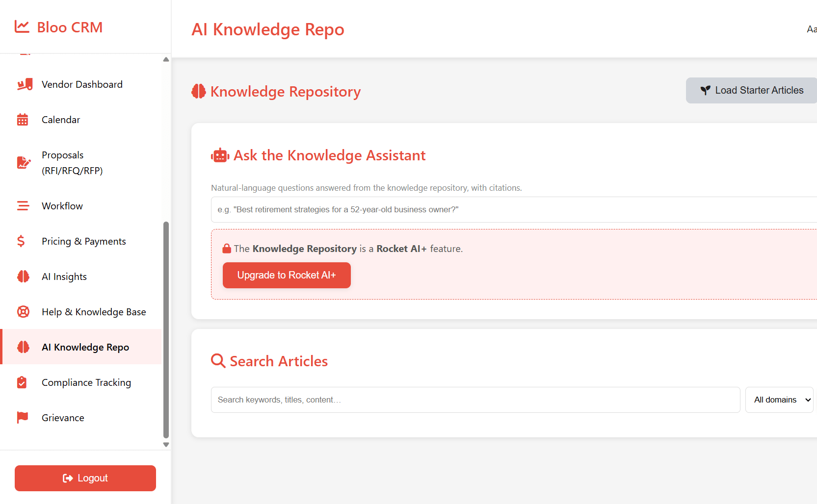Viewport: 817px width, 504px height.
Task: Click the Workflow bars icon
Action: 23,206
